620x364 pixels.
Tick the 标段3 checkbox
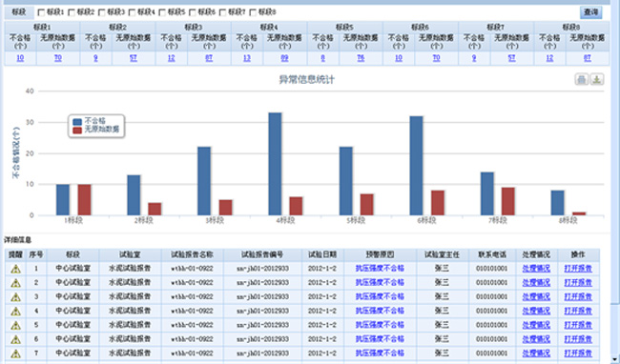tap(102, 12)
